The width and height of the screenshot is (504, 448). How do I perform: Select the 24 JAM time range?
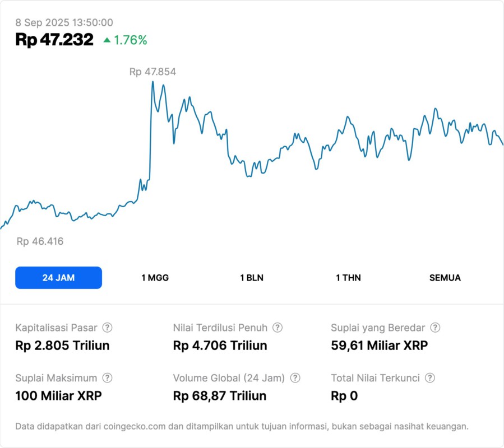[x=58, y=278]
